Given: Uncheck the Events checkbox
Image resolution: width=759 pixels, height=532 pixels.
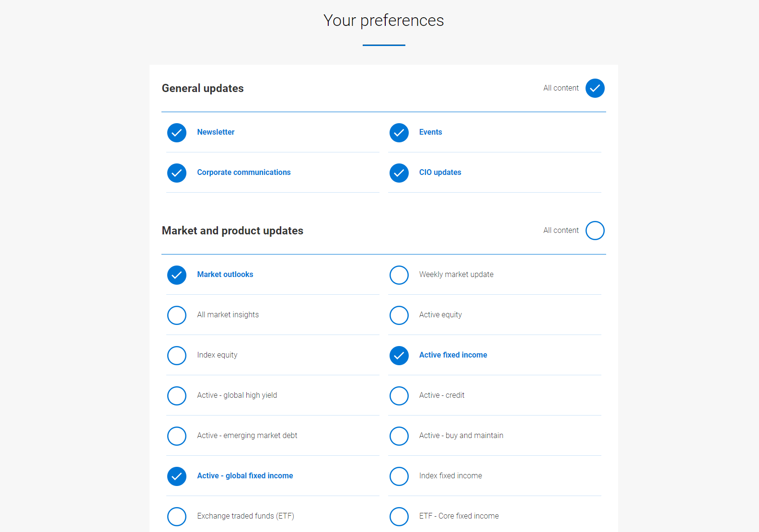Looking at the screenshot, I should (399, 133).
